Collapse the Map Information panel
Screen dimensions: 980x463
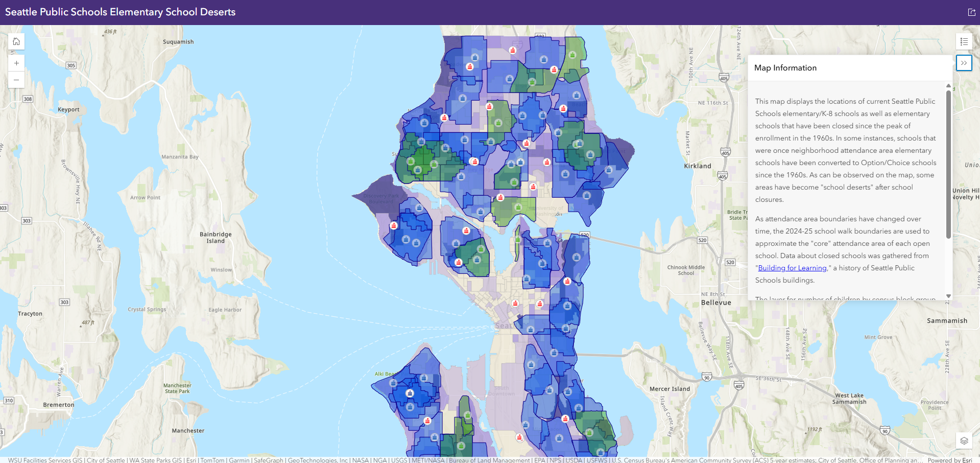click(964, 63)
